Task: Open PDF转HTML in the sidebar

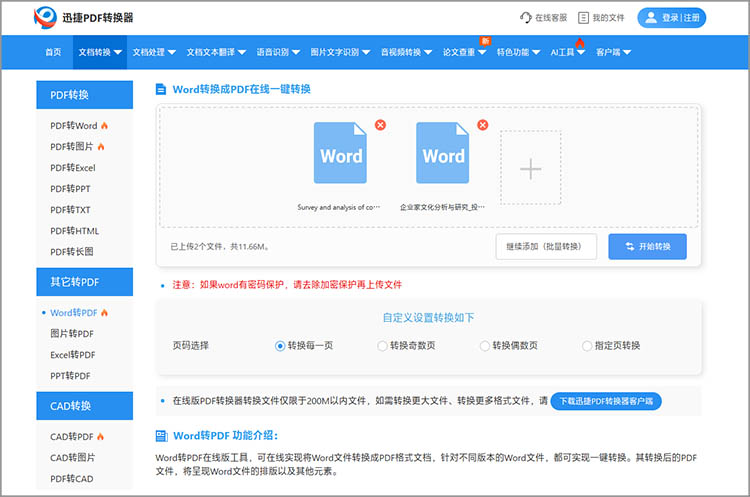Action: coord(75,231)
